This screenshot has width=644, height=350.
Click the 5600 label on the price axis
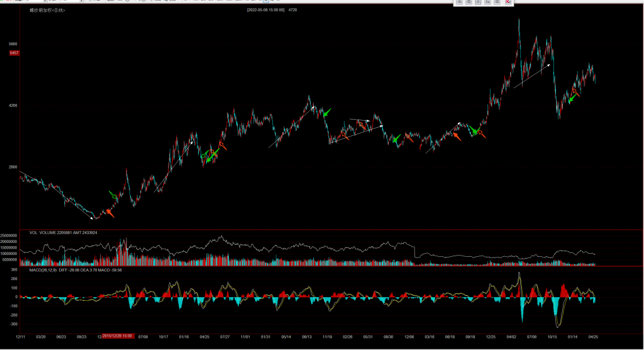(x=13, y=44)
